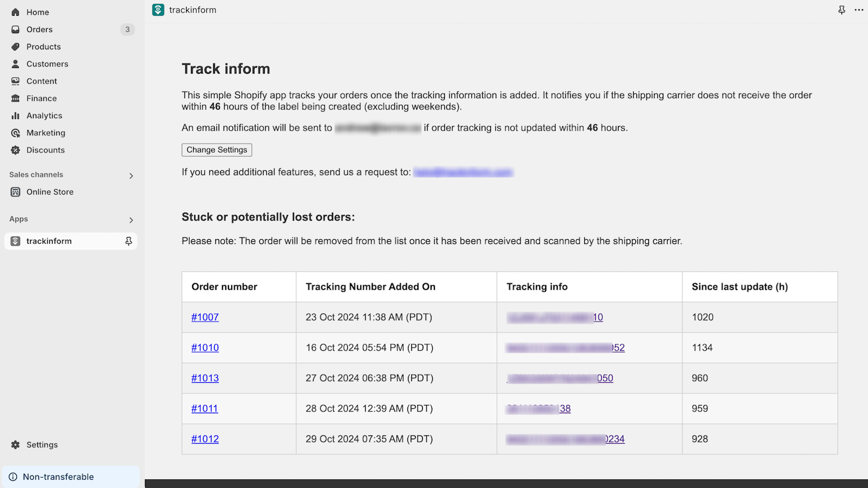
Task: Click the Analytics bar chart icon
Action: (16, 115)
